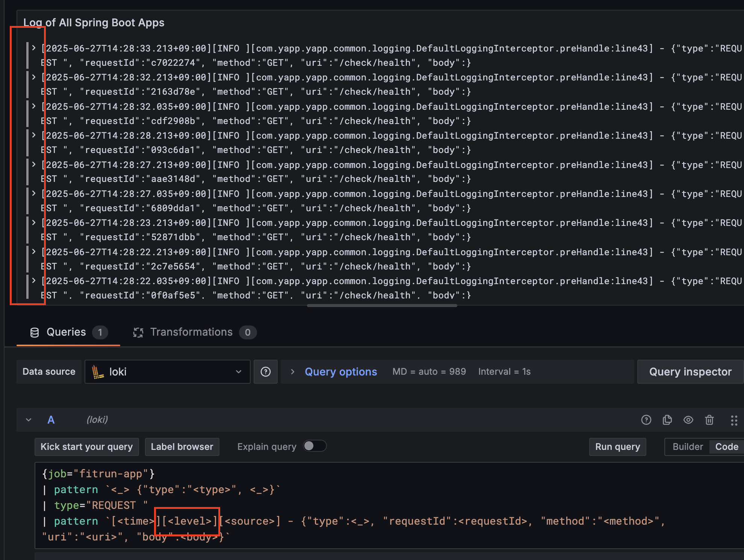Expand log line at 14:28:22.035
744x560 pixels.
click(x=34, y=280)
